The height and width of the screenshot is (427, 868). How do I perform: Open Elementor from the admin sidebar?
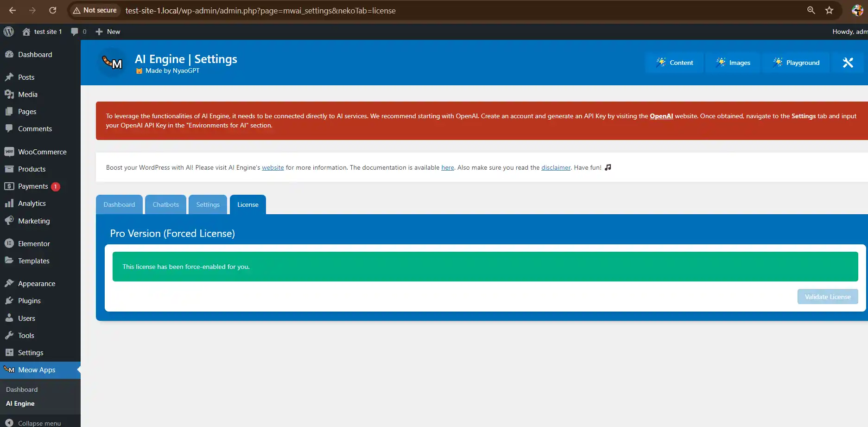tap(33, 243)
